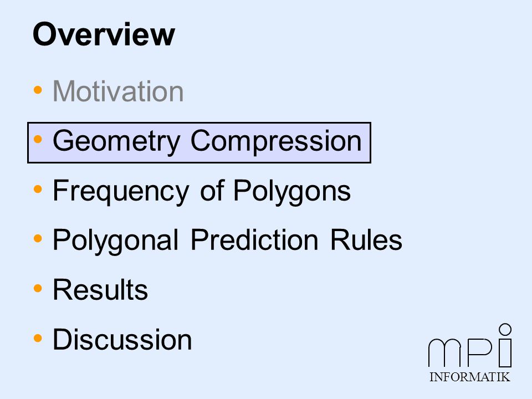Click the circle dot atop the logo's i
The image size is (532, 399).
pyautogui.click(x=505, y=329)
